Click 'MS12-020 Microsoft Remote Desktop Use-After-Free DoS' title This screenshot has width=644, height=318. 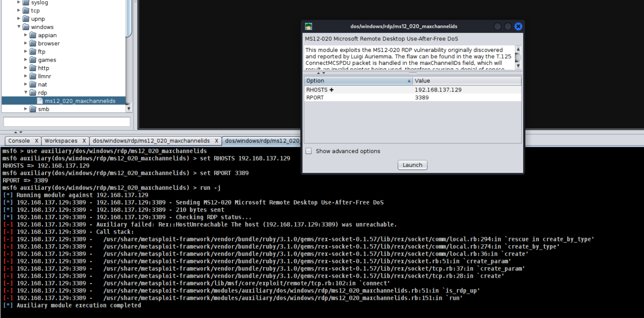click(381, 39)
